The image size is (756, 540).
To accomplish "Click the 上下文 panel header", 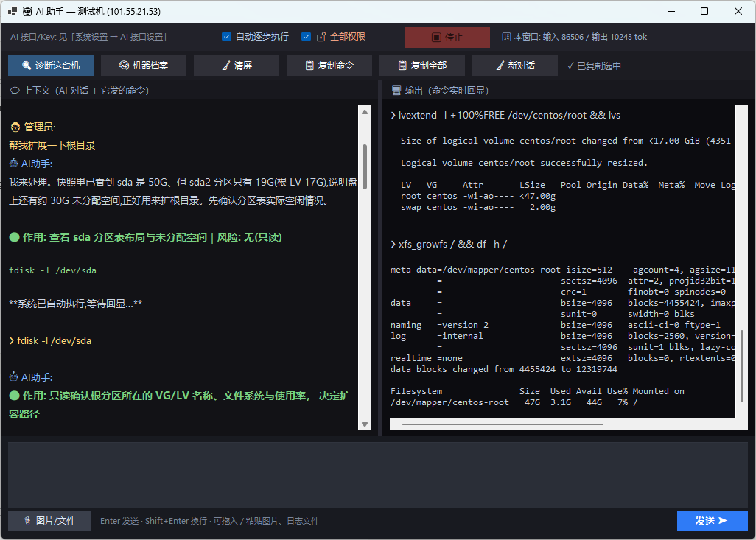I will (x=80, y=91).
